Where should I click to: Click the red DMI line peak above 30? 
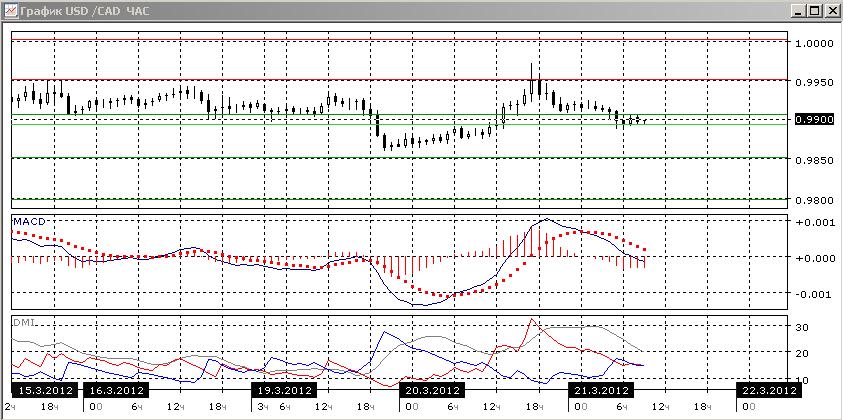[x=532, y=319]
